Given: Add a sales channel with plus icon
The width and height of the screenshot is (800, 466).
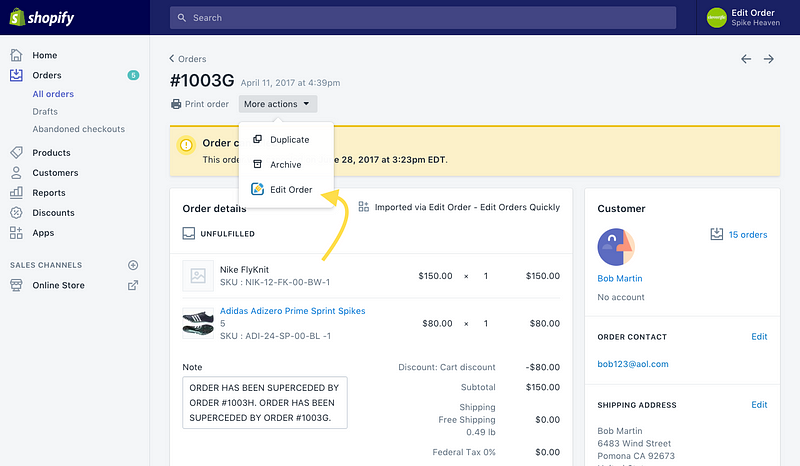Looking at the screenshot, I should pyautogui.click(x=133, y=265).
